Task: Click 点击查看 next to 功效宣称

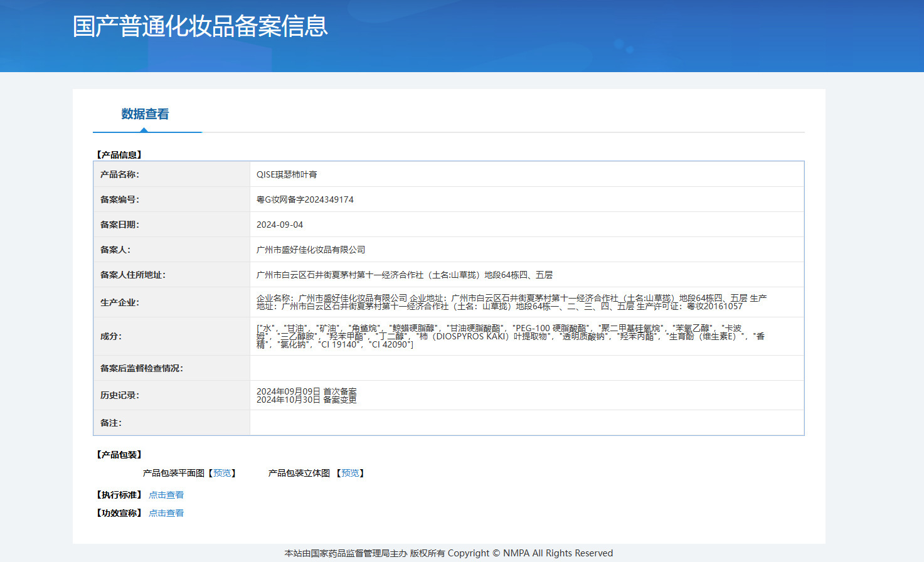Action: pyautogui.click(x=166, y=513)
